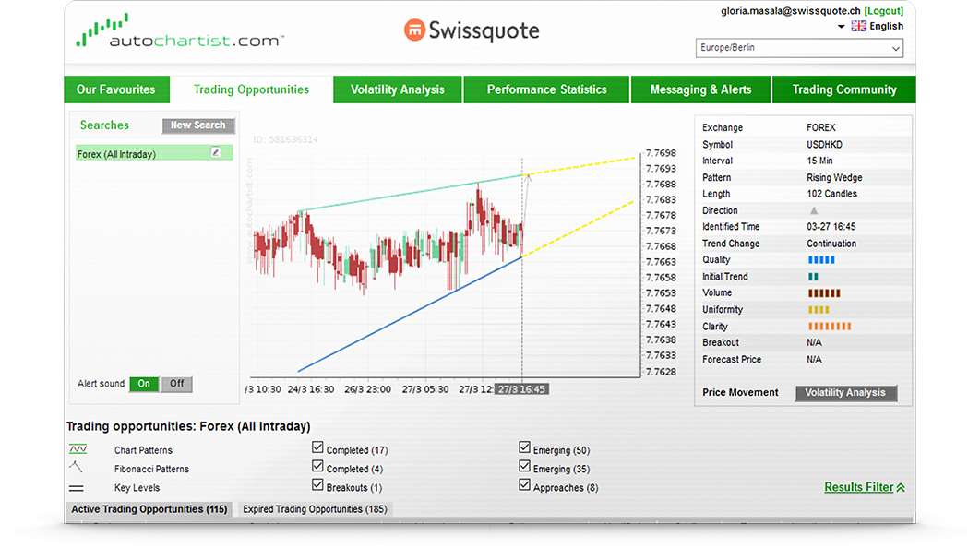Select the Forex (All Intraday) search entry
Viewport: 980px width, 548px height.
pos(154,153)
